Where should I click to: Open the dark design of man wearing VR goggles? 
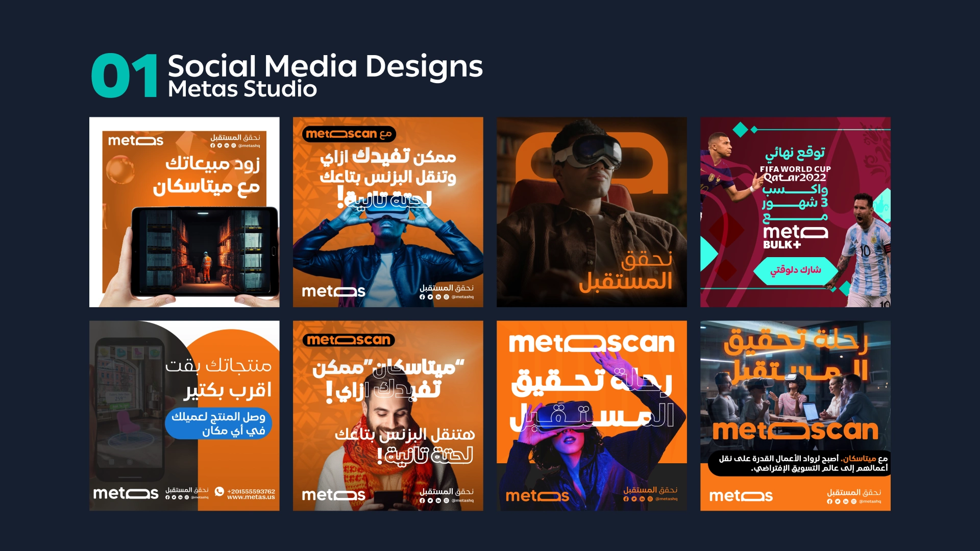pos(592,212)
